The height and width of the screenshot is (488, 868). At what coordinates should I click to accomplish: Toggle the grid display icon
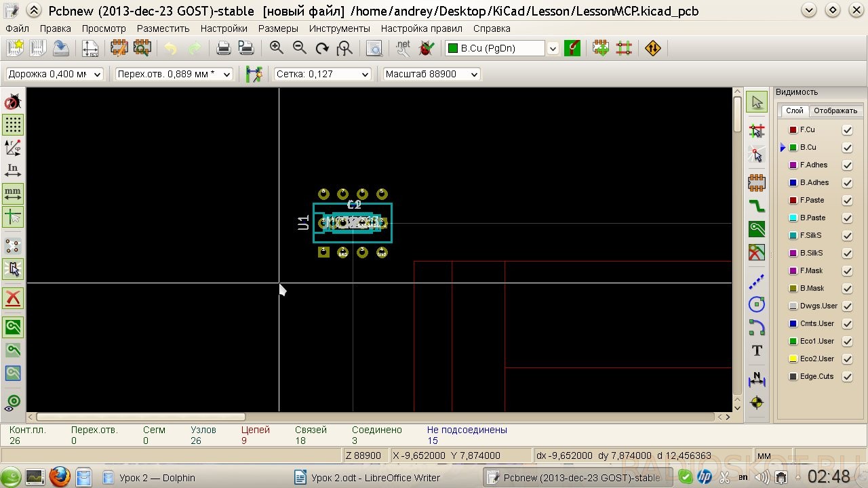click(x=13, y=125)
